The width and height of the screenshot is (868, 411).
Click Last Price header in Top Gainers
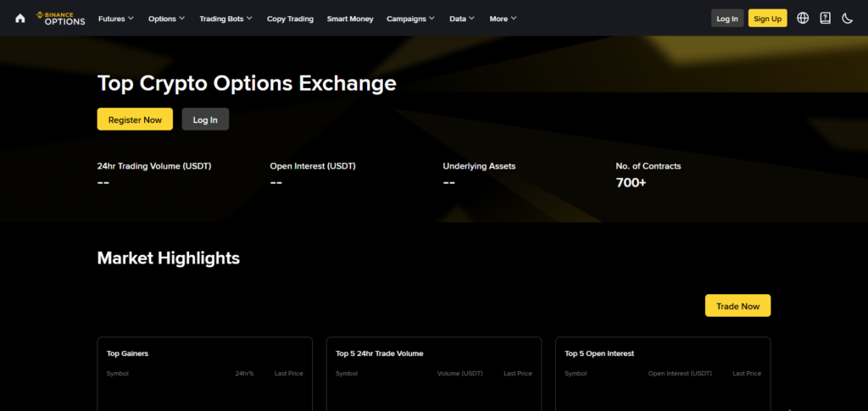(x=289, y=374)
